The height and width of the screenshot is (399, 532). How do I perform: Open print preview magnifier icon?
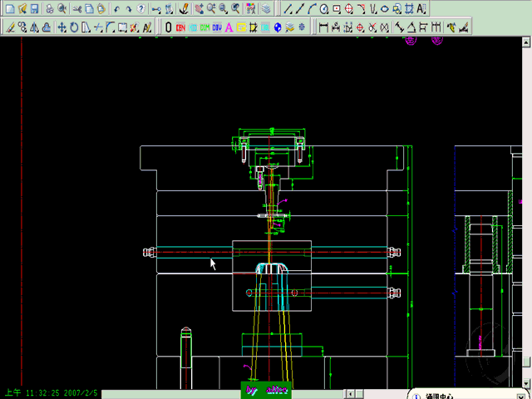pos(62,9)
